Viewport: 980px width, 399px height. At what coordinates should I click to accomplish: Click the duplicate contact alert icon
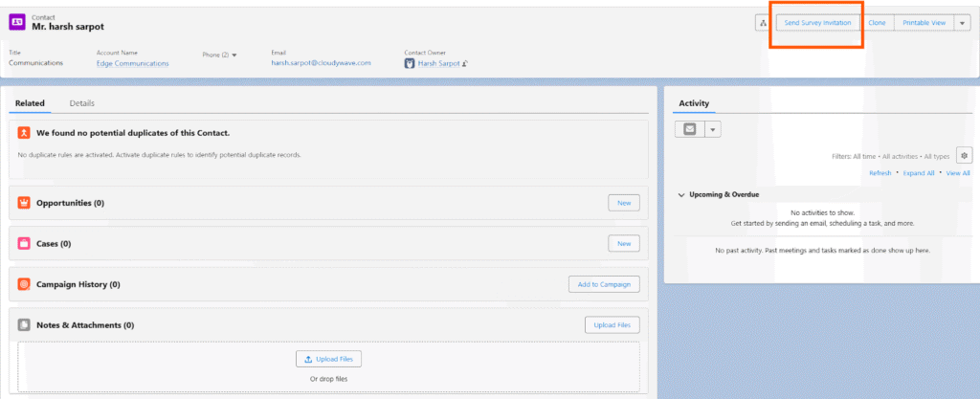(24, 133)
